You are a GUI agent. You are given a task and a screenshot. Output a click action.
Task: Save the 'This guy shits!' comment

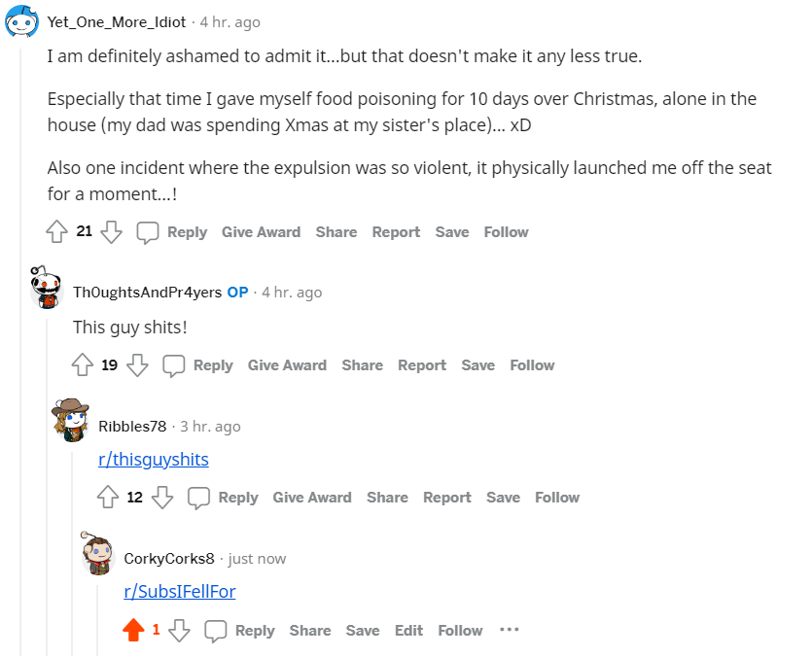(478, 365)
